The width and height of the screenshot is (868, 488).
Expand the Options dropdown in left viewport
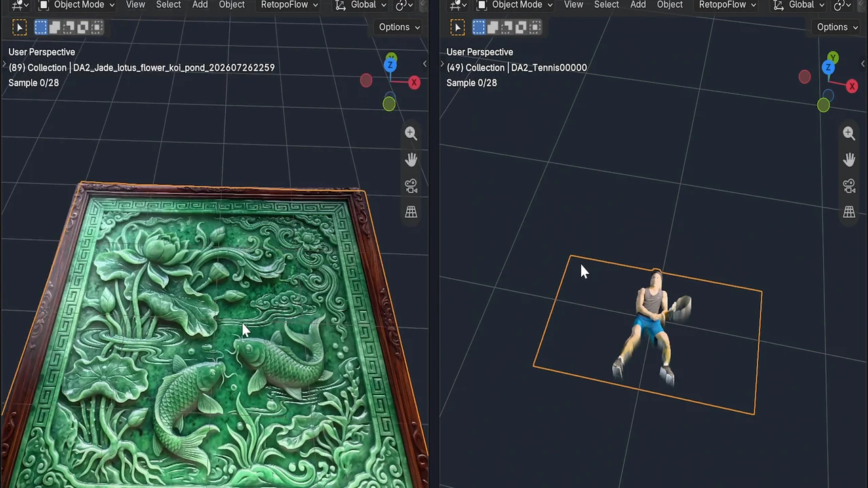point(399,27)
